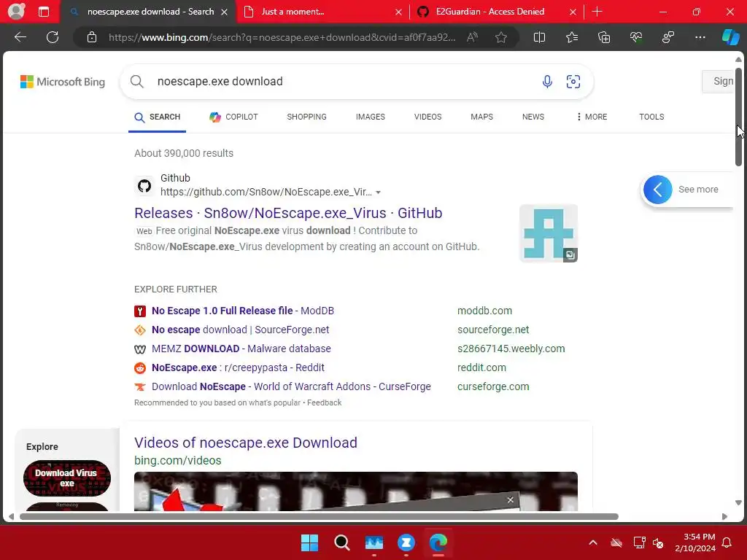View site information lock icon

[92, 37]
